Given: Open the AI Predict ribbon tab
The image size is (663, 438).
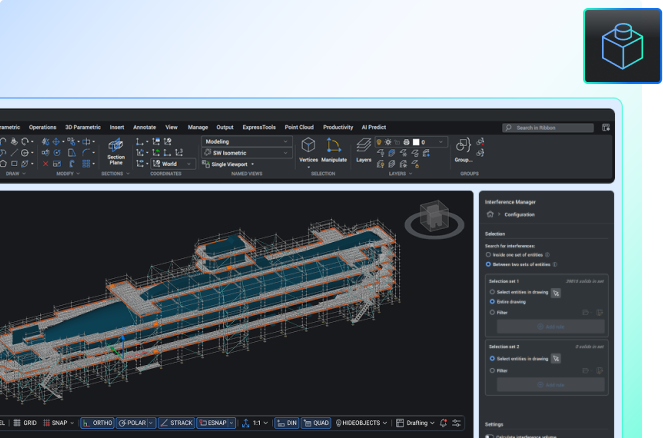Looking at the screenshot, I should click(374, 127).
